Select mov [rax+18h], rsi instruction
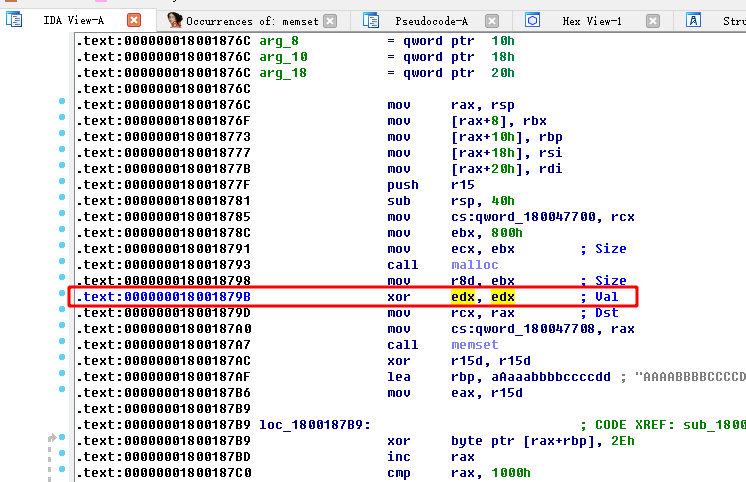This screenshot has height=482, width=746. pos(474,153)
